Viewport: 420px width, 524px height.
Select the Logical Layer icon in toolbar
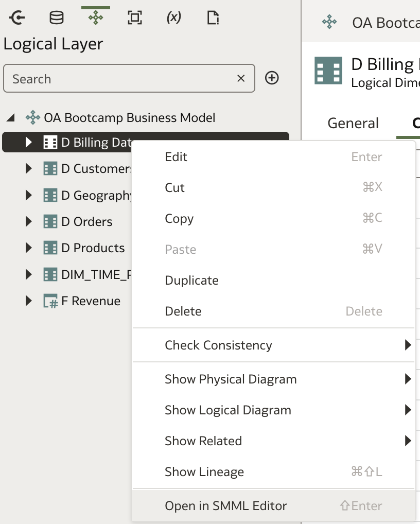click(x=96, y=18)
